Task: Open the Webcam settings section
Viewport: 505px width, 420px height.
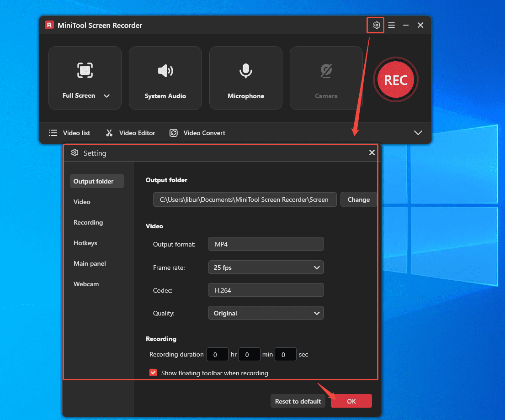Action: [x=86, y=284]
